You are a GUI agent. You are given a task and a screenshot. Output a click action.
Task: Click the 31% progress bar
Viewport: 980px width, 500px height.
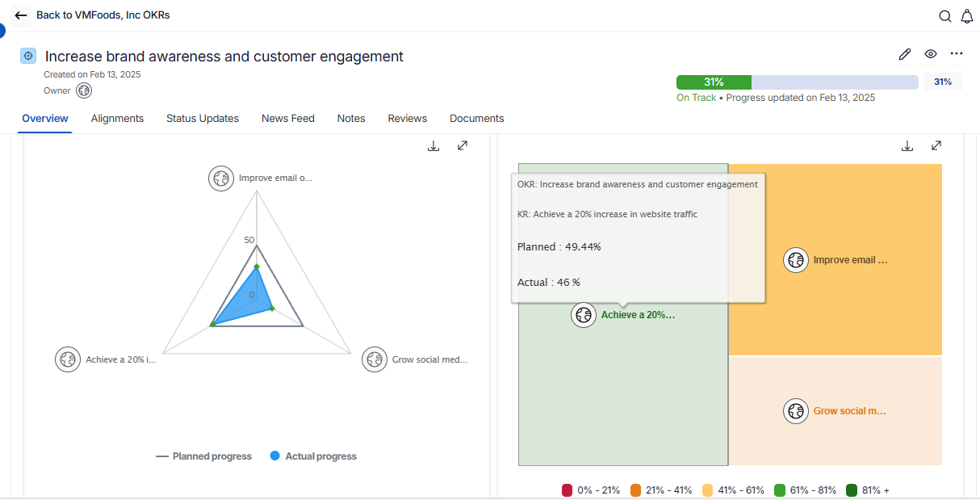point(797,82)
